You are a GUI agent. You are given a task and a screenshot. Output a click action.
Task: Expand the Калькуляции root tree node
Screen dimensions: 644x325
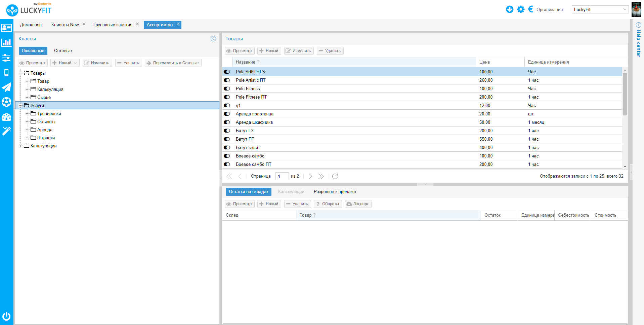point(20,146)
